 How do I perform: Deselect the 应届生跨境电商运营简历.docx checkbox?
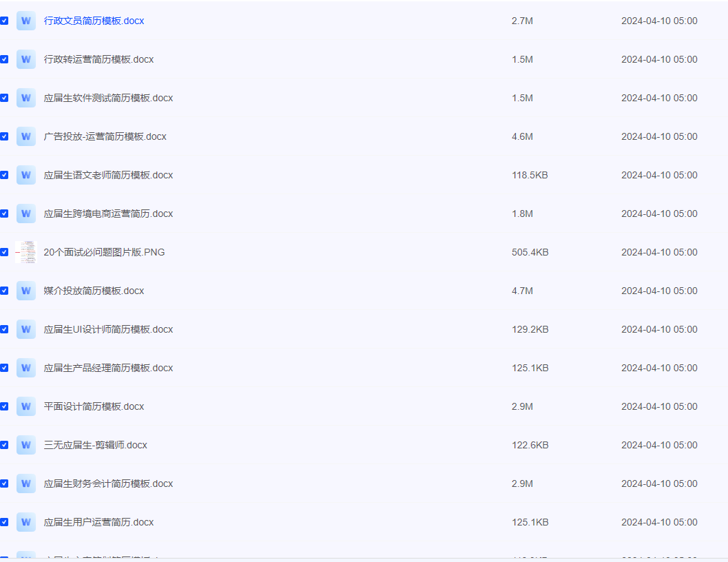[x=4, y=214]
